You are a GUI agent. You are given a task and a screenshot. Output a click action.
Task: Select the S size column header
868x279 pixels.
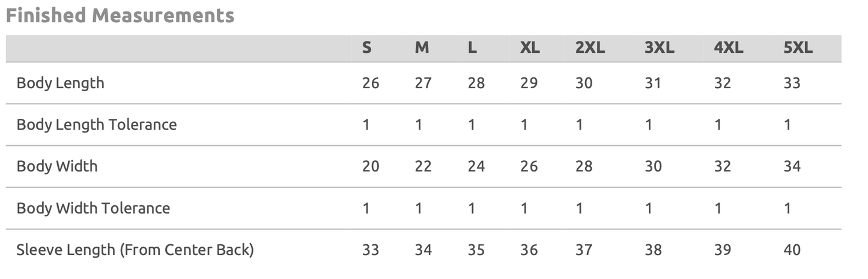pos(367,48)
